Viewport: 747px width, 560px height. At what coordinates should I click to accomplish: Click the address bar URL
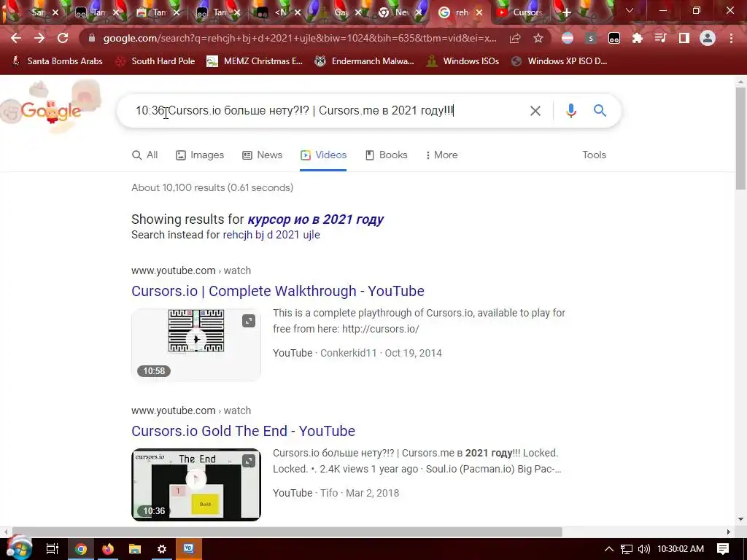[x=300, y=38]
